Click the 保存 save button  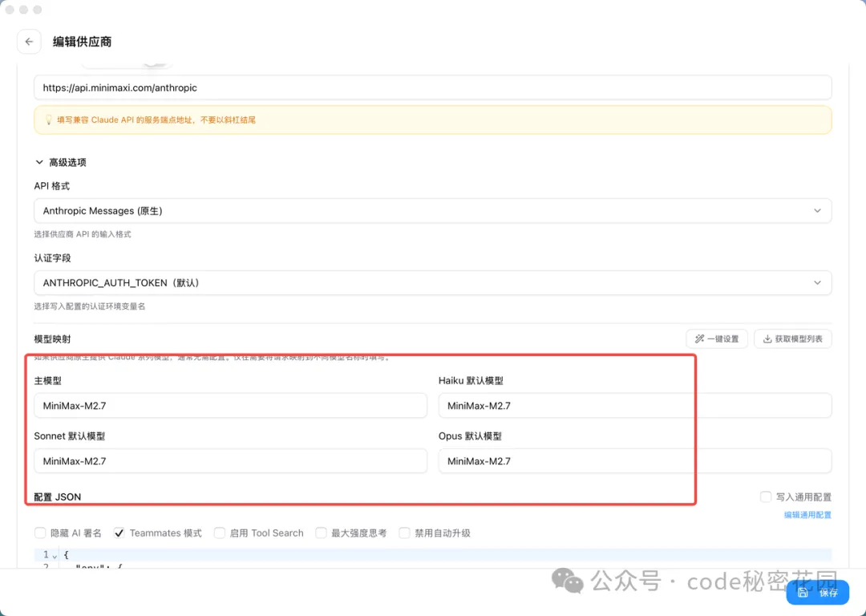[817, 593]
